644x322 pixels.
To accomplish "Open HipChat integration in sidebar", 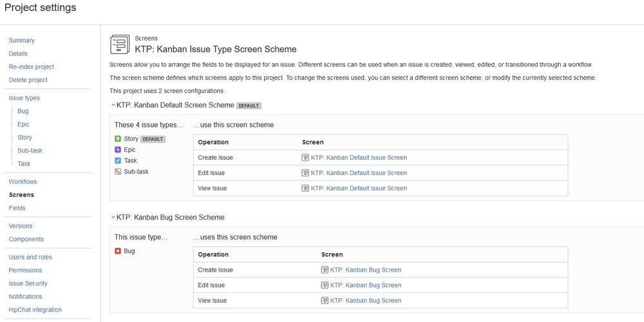I will click(35, 310).
